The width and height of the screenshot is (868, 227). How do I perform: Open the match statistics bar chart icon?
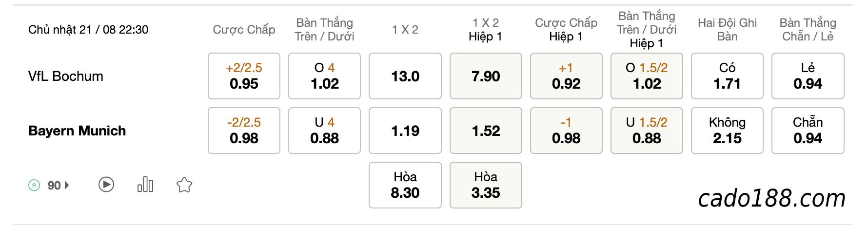pyautogui.click(x=145, y=185)
